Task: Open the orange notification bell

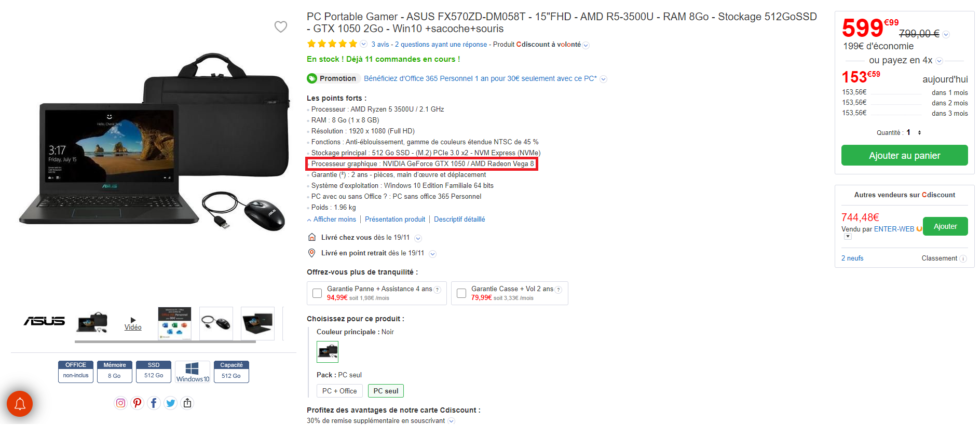Action: 20,404
